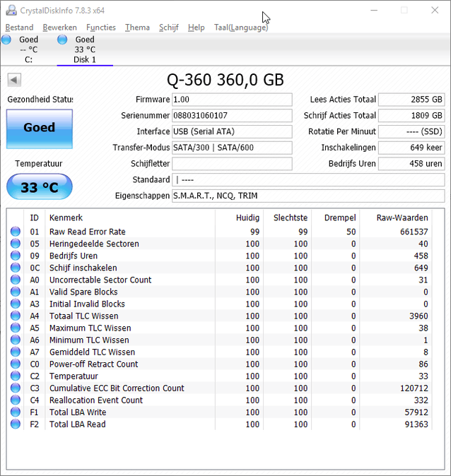
Task: Open the Taal(Language) menu
Action: [x=241, y=28]
